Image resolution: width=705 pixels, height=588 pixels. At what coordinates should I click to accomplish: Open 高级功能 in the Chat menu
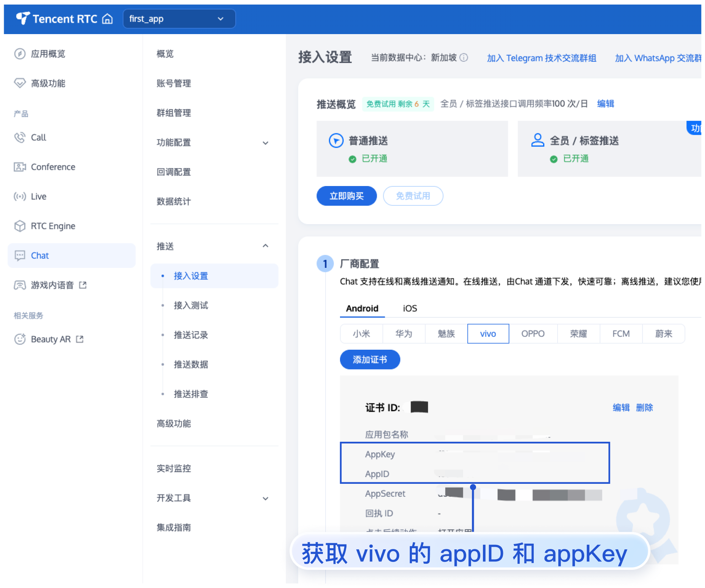174,424
